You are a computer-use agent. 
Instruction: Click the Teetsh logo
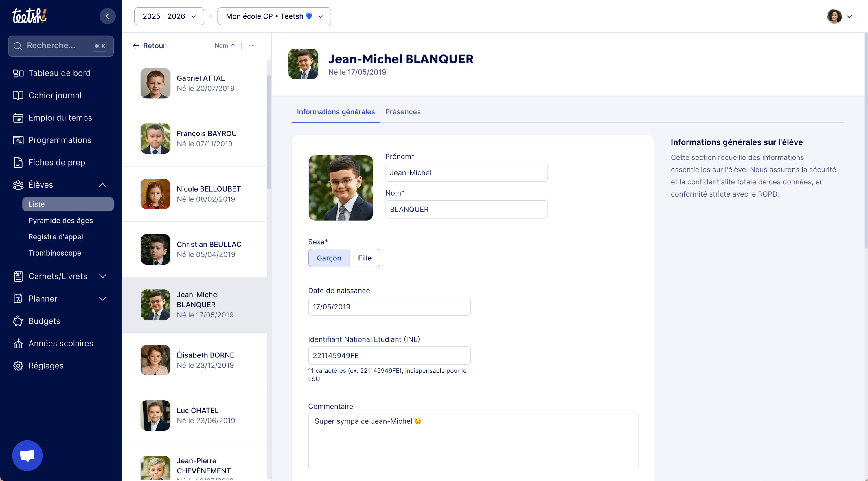point(29,16)
